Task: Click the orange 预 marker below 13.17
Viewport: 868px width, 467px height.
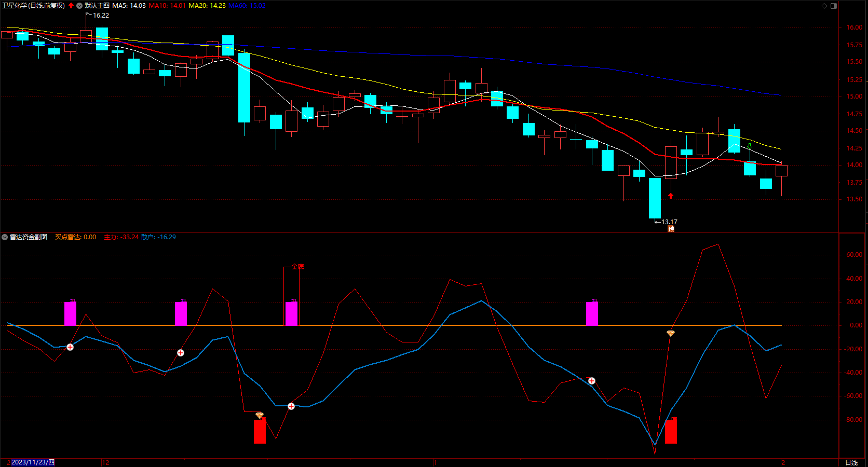Action: (x=671, y=229)
